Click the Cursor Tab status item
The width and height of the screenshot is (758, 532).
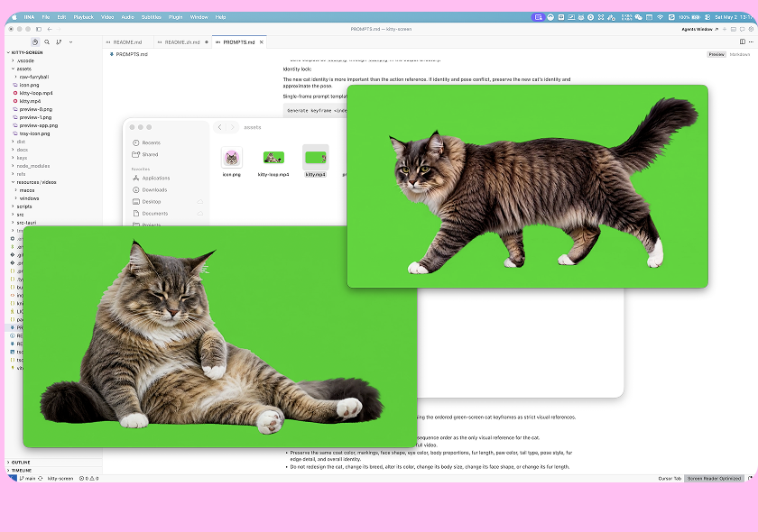point(670,479)
